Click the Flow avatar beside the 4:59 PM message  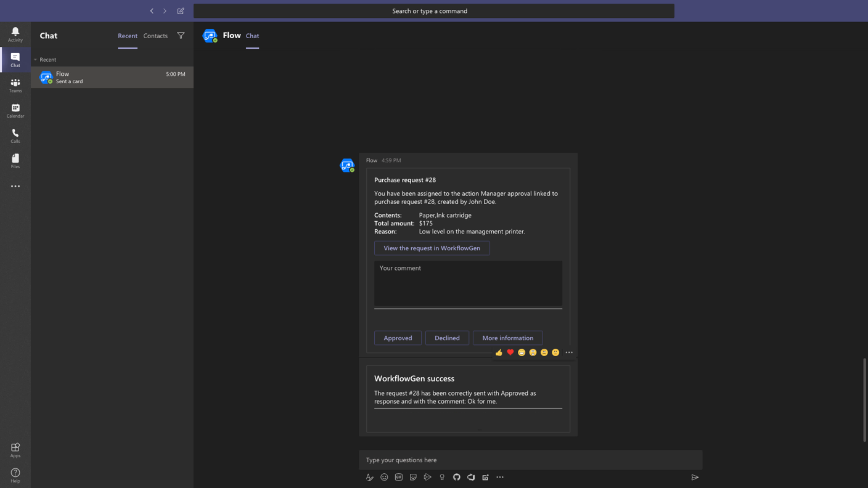point(347,165)
